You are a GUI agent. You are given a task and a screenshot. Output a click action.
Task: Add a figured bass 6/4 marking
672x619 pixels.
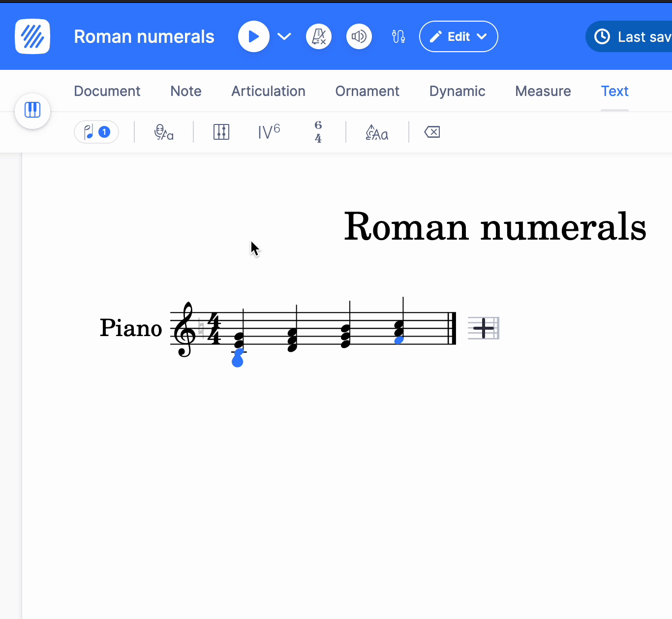pyautogui.click(x=318, y=132)
